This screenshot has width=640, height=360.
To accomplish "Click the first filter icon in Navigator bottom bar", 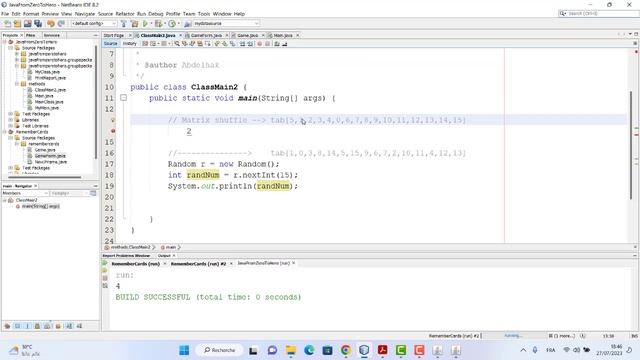I will tap(7, 326).
